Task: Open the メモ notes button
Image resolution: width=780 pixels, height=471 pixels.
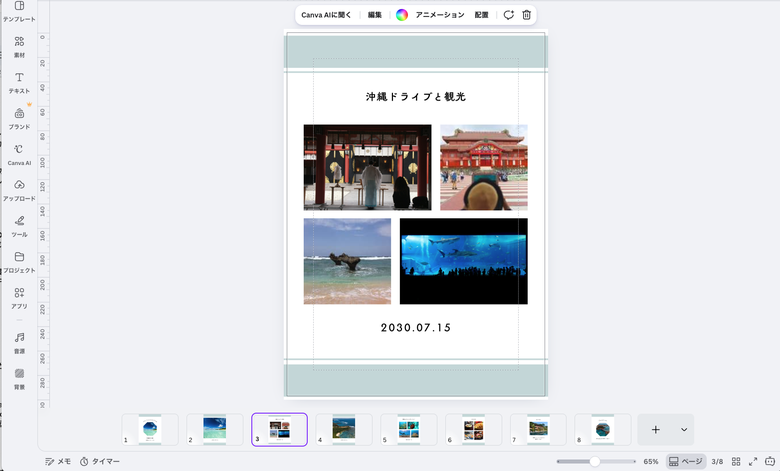Action: point(58,462)
